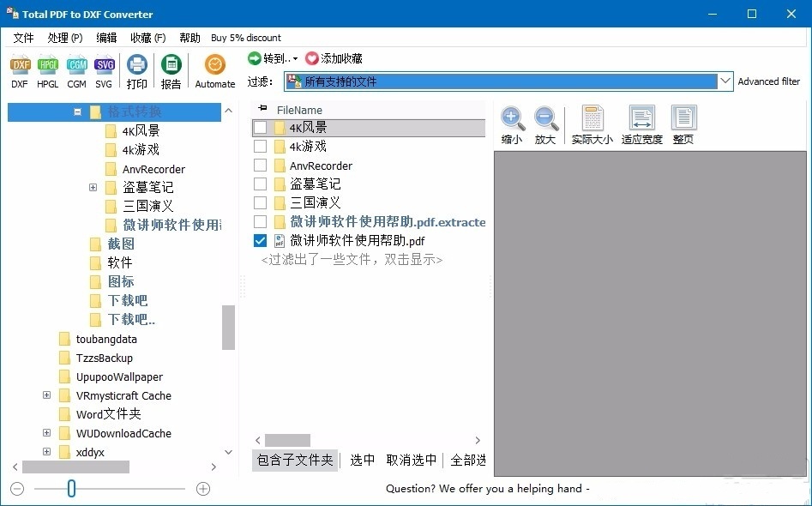812x506 pixels.
Task: Expand the xddyx tree node
Action: [x=46, y=452]
